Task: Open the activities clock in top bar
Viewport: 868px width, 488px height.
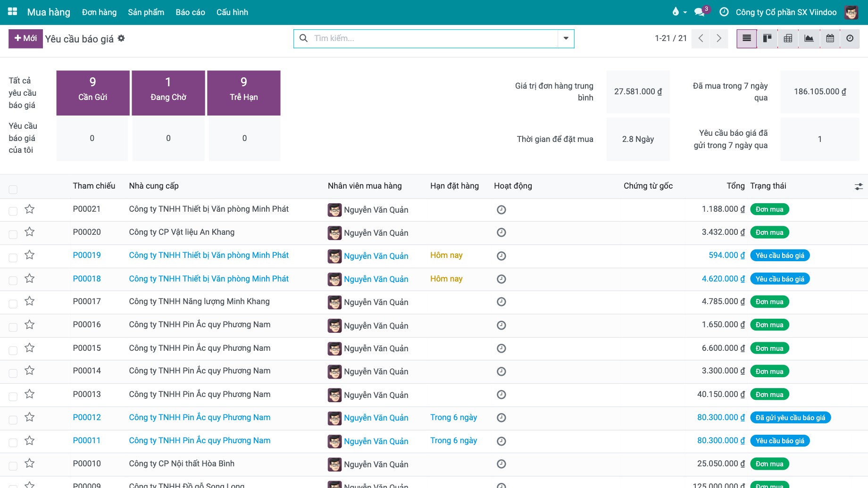Action: point(724,12)
